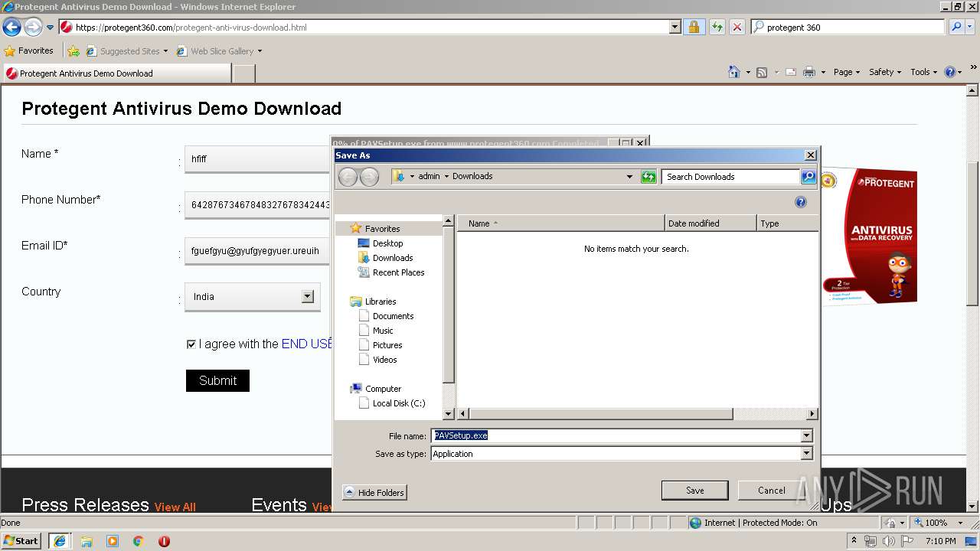Click the IE forward navigation button
This screenshot has height=551, width=980.
33,27
